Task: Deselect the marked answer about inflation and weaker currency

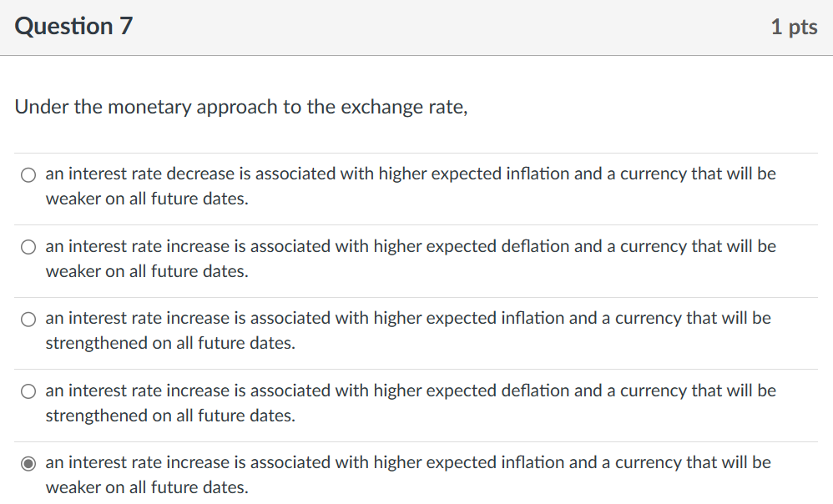Action: pyautogui.click(x=28, y=463)
